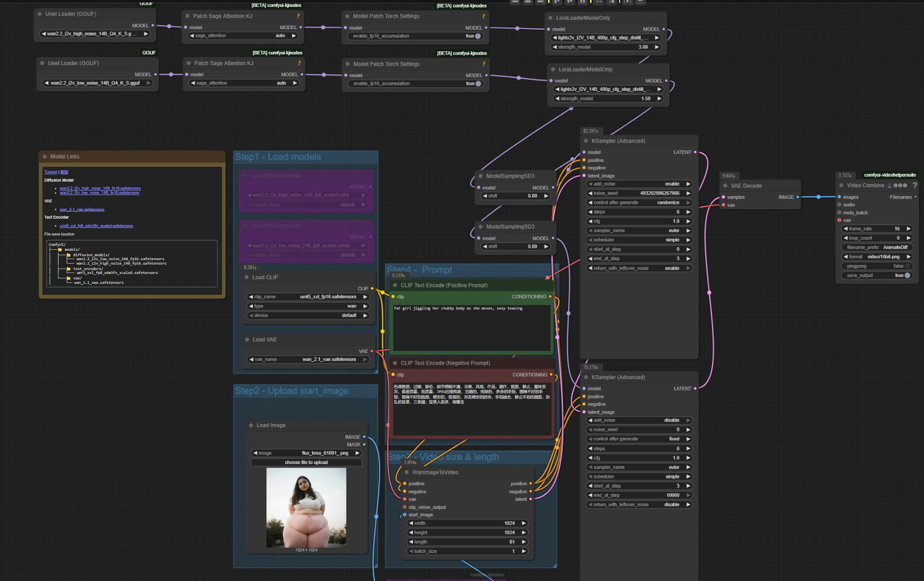Click the wan_2.1_vae.safetensors link
The height and width of the screenshot is (581, 924).
pyautogui.click(x=82, y=209)
